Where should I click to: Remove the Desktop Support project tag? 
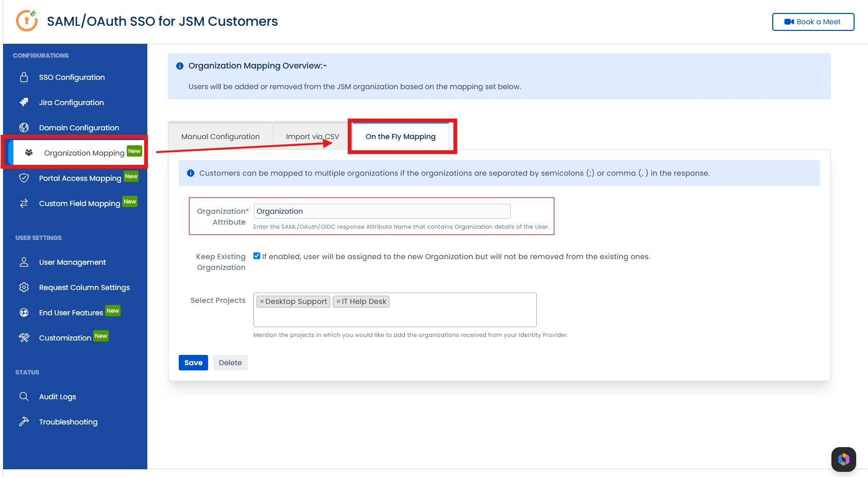[x=262, y=301]
